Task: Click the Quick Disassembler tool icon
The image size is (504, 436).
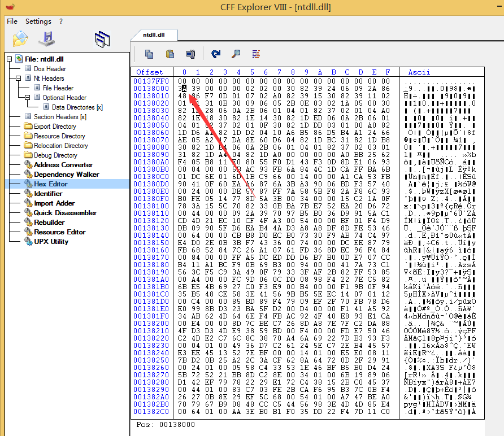Action: [x=28, y=213]
